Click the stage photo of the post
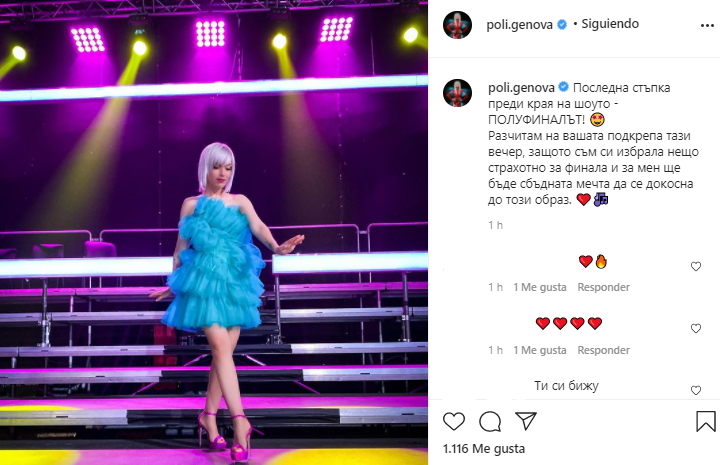Screen dimensions: 720x465 (214, 232)
